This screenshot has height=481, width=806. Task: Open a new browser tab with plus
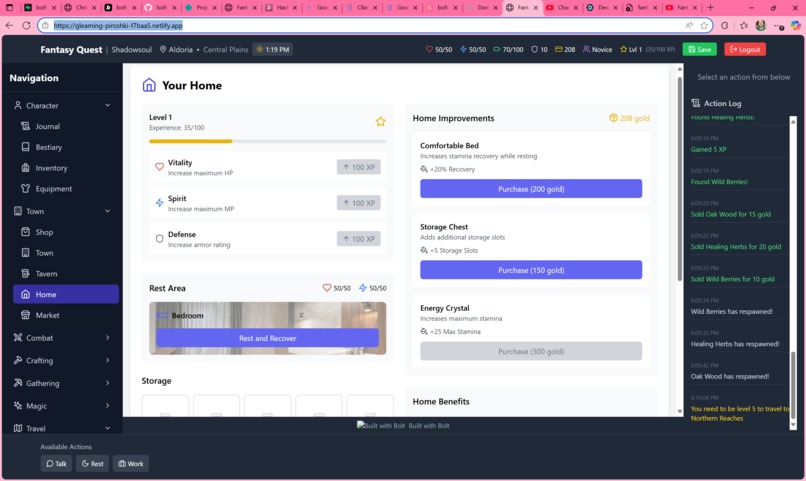(710, 7)
